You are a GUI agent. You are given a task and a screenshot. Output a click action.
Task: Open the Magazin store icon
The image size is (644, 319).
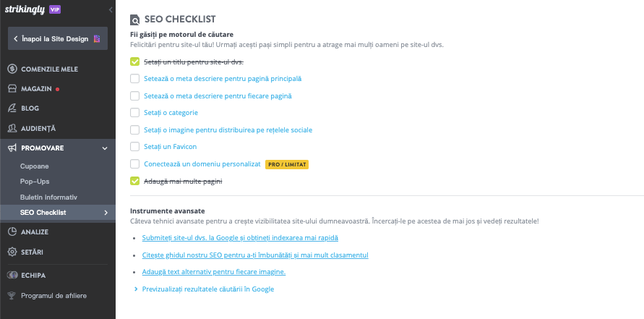12,88
